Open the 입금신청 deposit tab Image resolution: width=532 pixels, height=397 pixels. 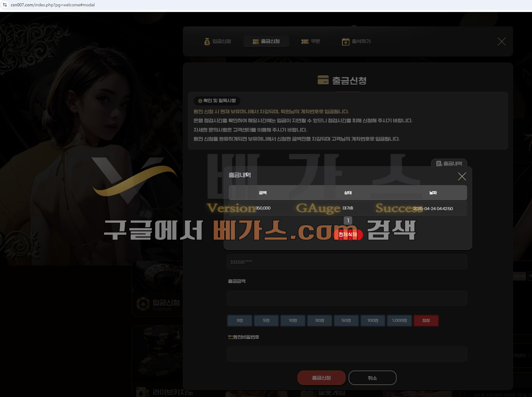pos(218,41)
